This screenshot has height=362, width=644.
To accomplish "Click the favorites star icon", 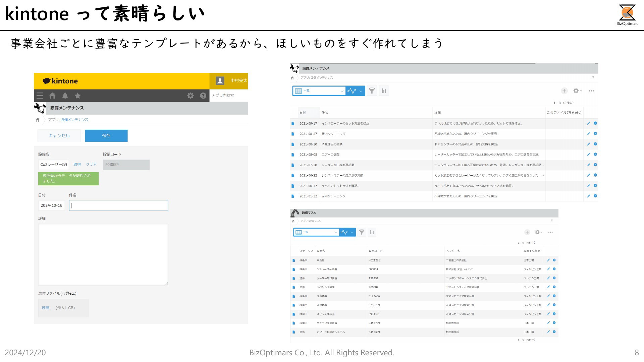I will pyautogui.click(x=77, y=96).
